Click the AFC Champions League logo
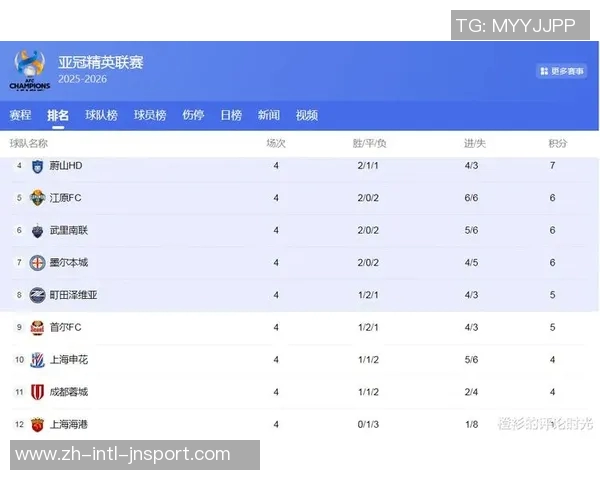Viewport: 600px width, 480px height. 30,70
